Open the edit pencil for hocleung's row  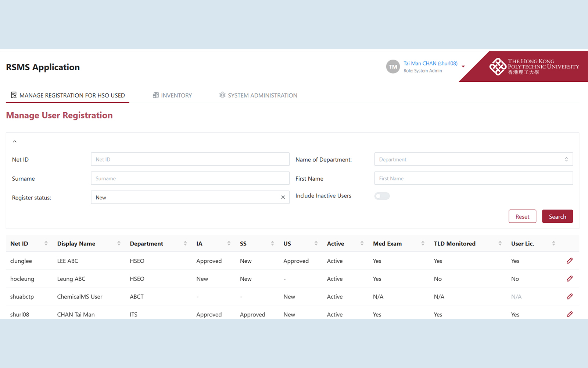click(x=570, y=279)
